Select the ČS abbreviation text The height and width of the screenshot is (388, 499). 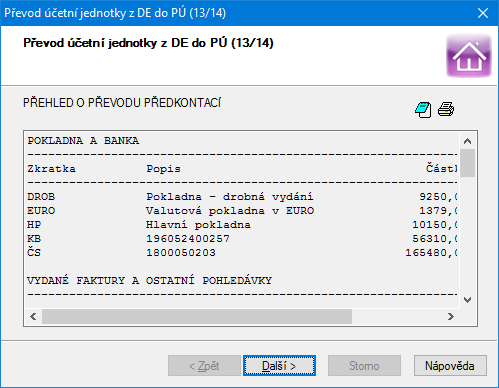[34, 252]
